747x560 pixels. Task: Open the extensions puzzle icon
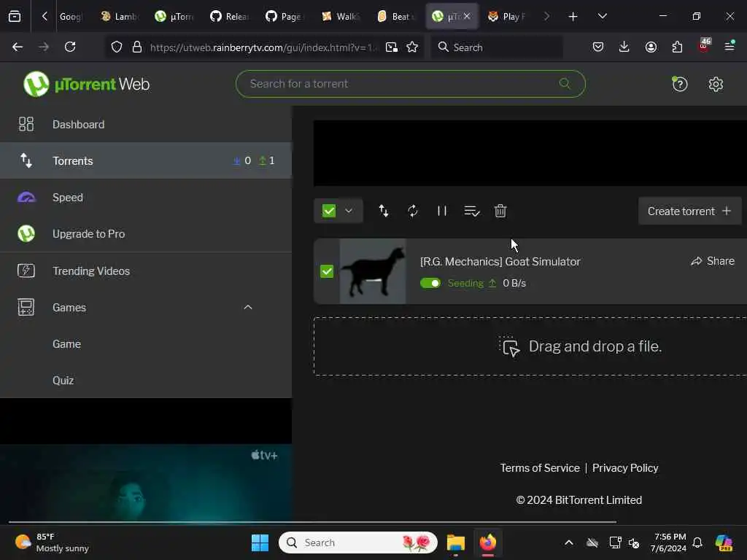pos(677,47)
